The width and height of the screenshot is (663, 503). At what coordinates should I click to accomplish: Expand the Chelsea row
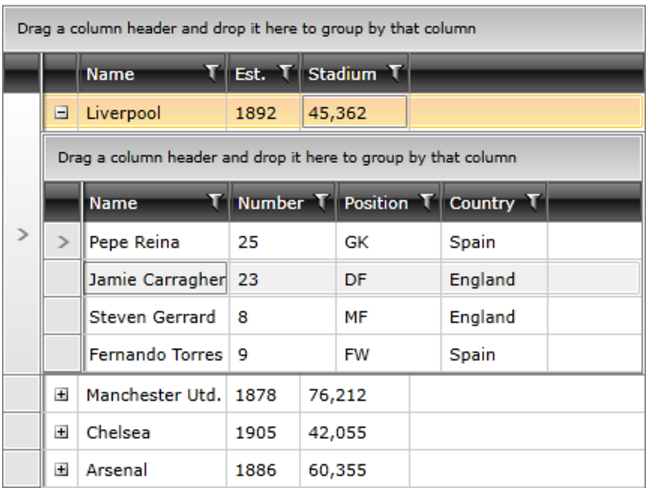point(61,433)
